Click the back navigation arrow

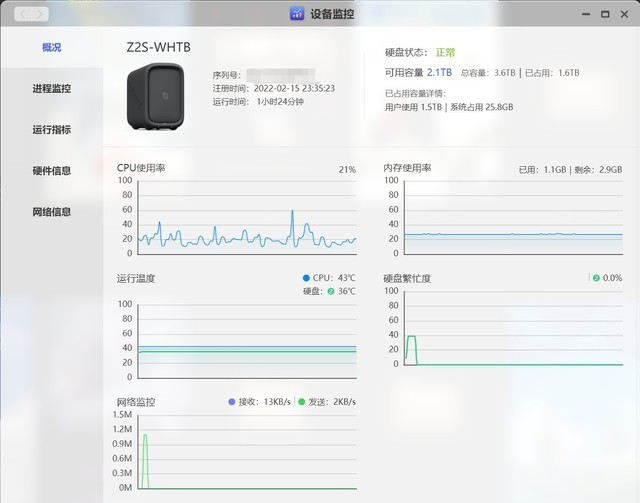click(x=23, y=14)
